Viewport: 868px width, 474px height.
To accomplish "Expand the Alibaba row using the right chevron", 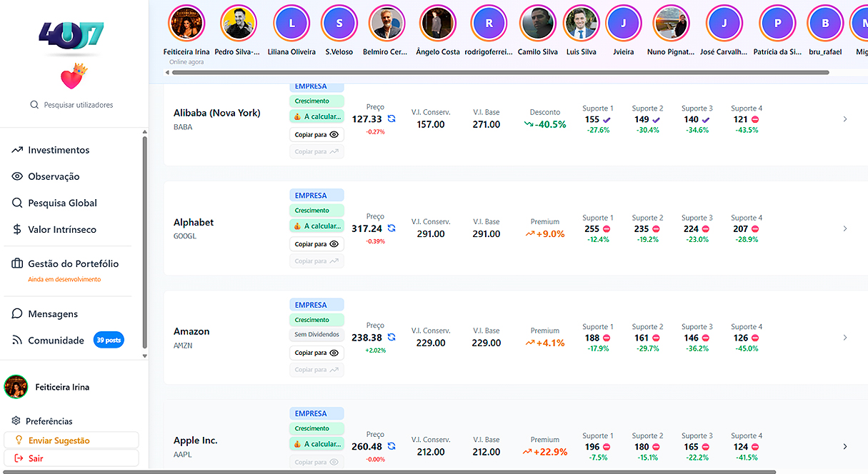I will pos(844,119).
